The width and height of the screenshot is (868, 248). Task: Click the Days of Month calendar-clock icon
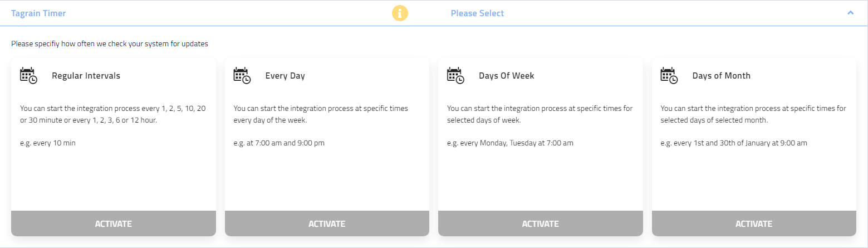click(x=669, y=76)
